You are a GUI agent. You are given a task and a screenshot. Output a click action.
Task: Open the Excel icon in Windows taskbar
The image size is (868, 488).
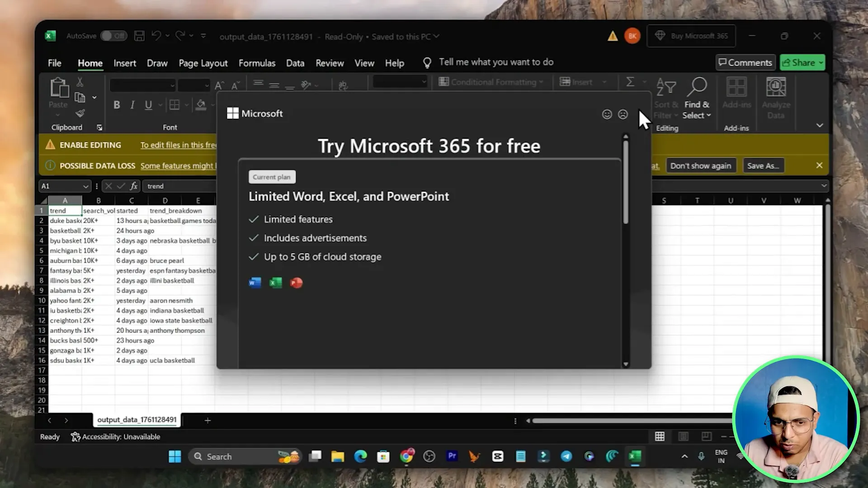[x=635, y=457]
